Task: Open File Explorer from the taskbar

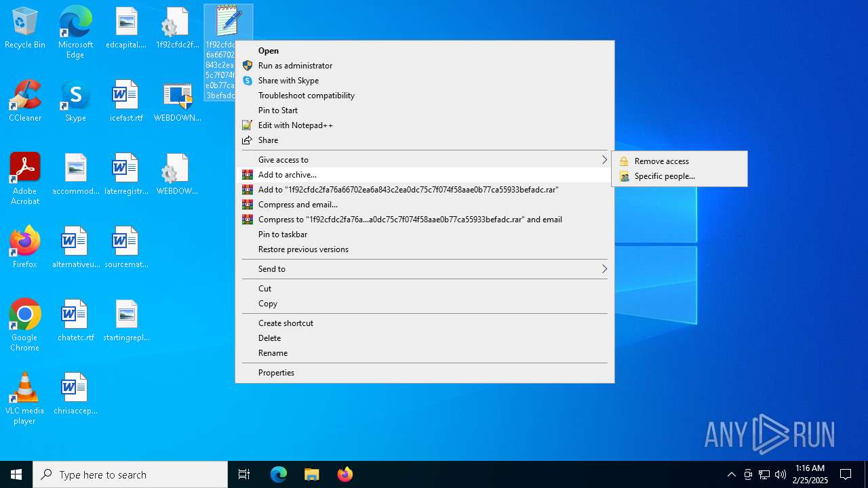Action: pyautogui.click(x=312, y=474)
